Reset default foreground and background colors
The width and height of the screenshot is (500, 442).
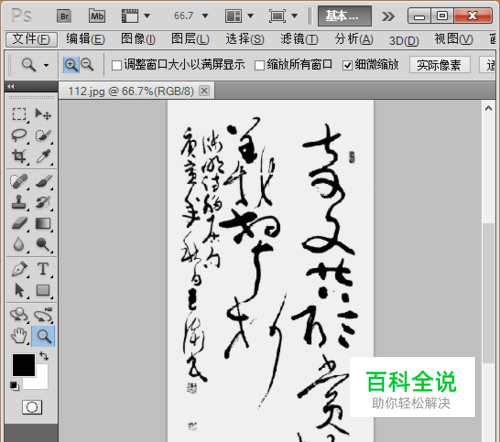point(14,386)
